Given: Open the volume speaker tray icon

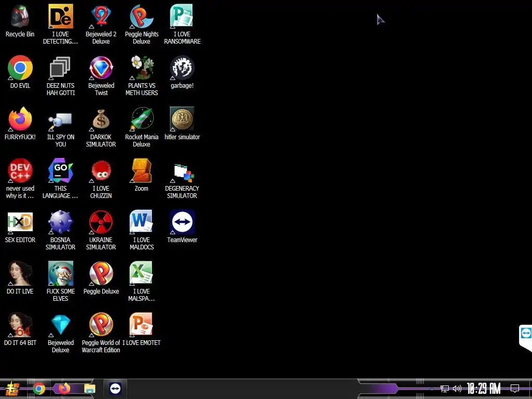Looking at the screenshot, I should [x=457, y=389].
